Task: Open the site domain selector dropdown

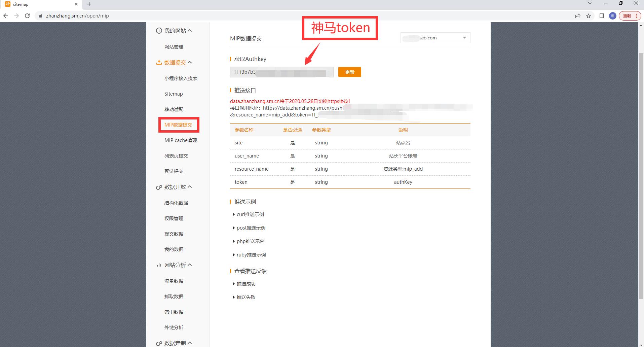Action: (464, 38)
